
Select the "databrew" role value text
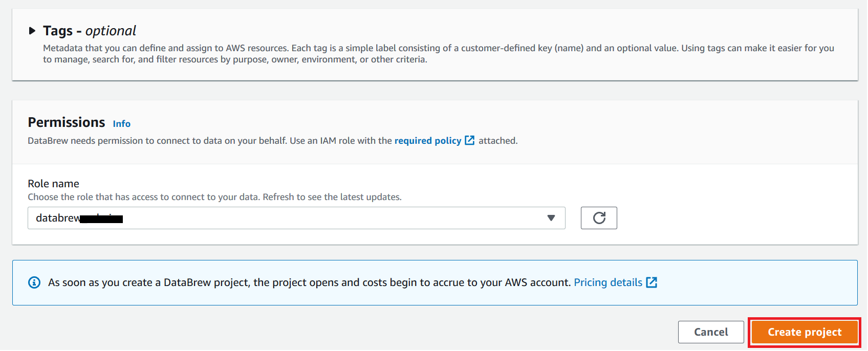(x=58, y=218)
